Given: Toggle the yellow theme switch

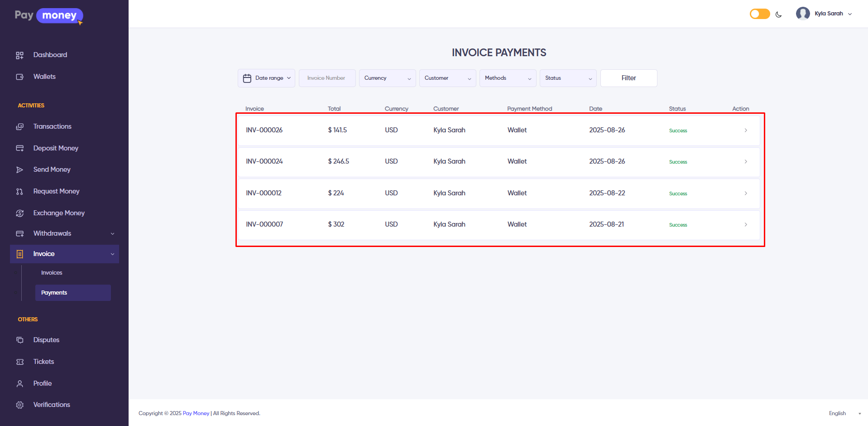Looking at the screenshot, I should click(x=759, y=14).
